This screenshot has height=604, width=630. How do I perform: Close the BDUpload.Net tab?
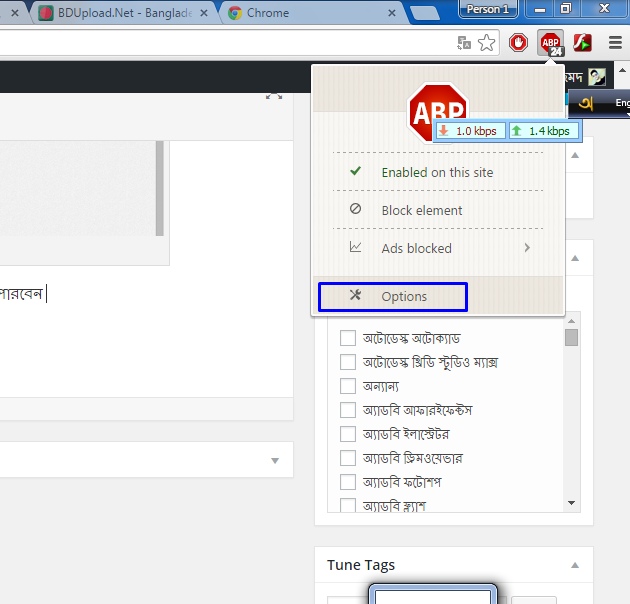[204, 13]
